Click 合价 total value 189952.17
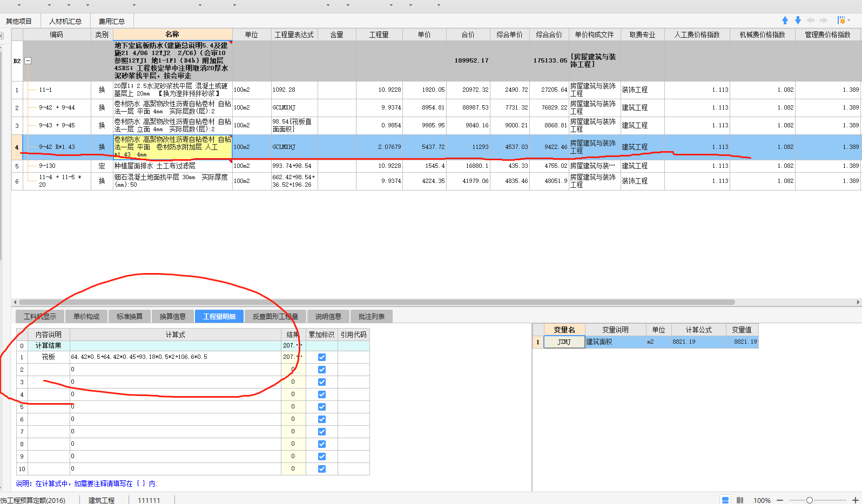862x504 pixels. (x=469, y=61)
